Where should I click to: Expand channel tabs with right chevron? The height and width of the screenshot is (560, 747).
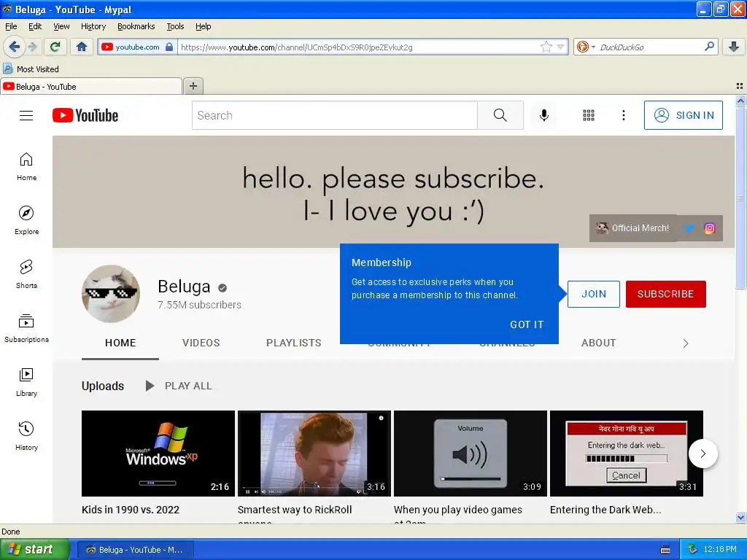point(686,343)
